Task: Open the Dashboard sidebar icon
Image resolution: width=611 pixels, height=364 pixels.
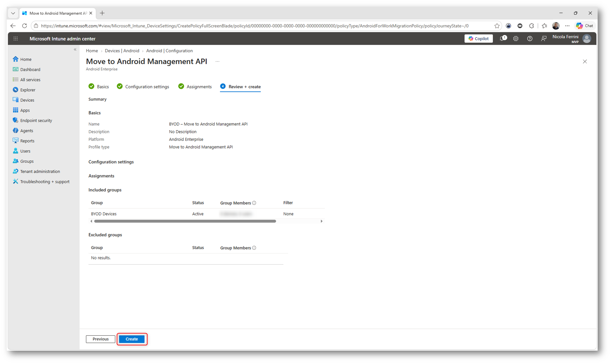Action: (x=16, y=69)
